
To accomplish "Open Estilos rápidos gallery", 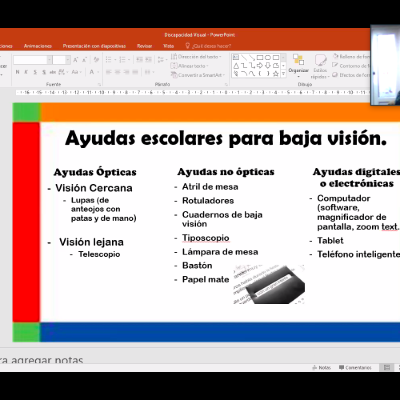I will (x=320, y=67).
